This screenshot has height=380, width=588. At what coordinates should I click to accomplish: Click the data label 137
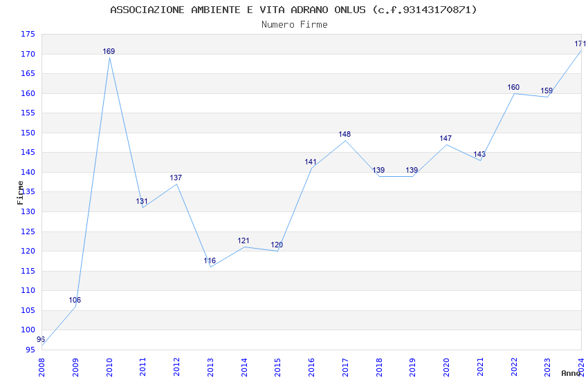[x=176, y=178]
